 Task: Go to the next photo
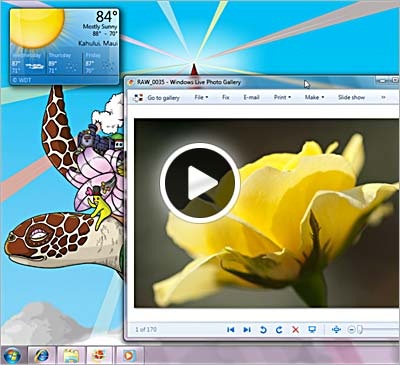(x=247, y=330)
